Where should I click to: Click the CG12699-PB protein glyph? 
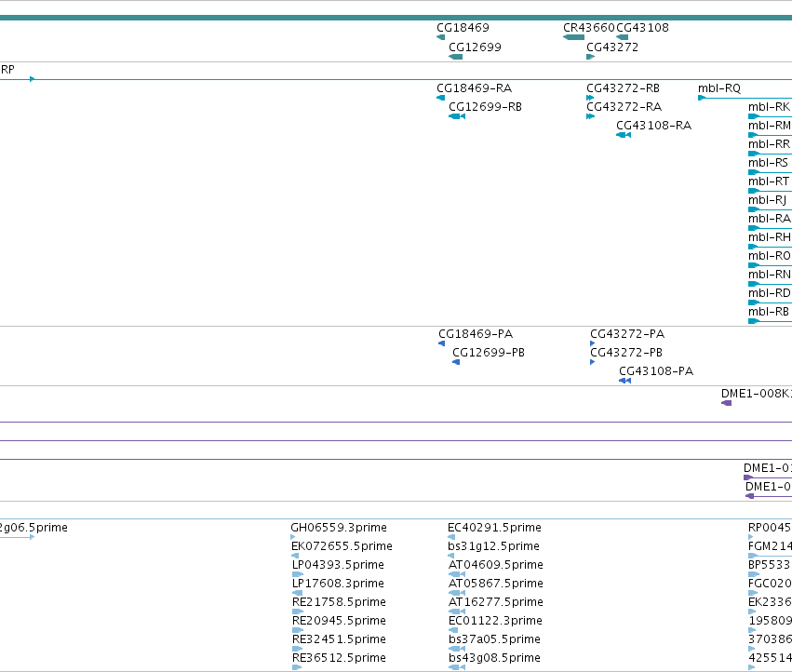[x=456, y=362]
